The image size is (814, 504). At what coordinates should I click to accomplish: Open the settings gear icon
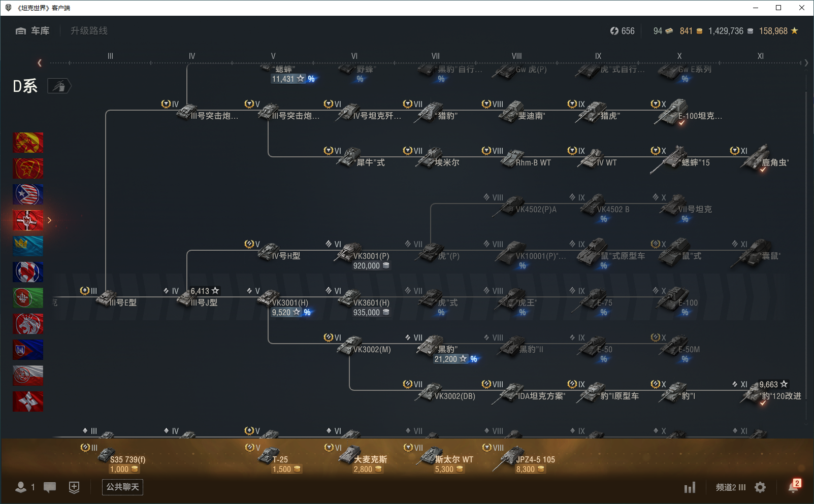tap(760, 487)
